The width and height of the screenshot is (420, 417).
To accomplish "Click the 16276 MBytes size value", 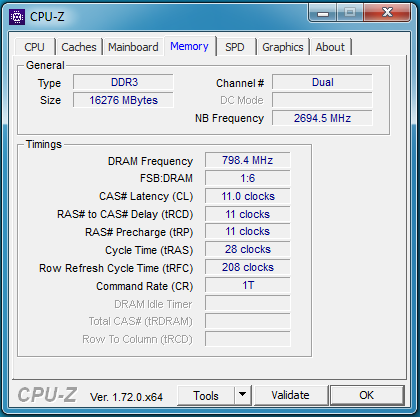I will tap(123, 100).
